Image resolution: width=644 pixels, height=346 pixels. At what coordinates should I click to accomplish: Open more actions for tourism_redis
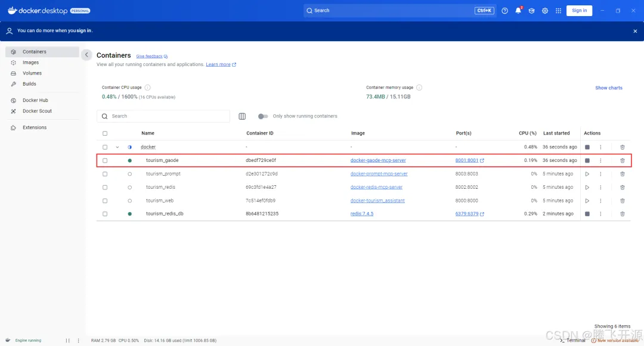[x=600, y=188]
